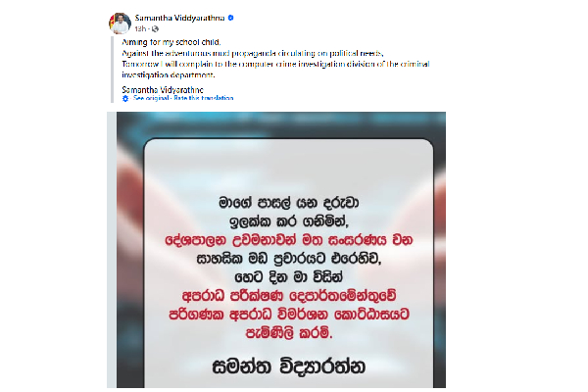Click the grey quote bar beside translated text
The image size is (588, 392).
click(x=112, y=70)
